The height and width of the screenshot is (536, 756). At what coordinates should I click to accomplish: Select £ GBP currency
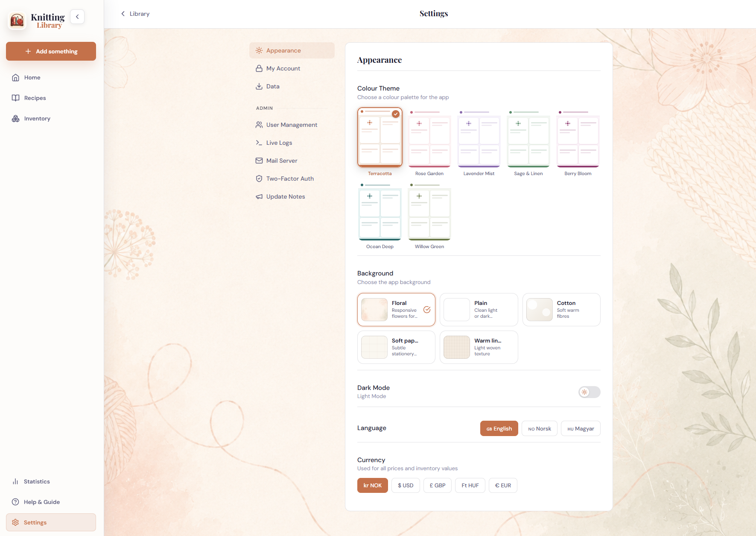tap(438, 485)
